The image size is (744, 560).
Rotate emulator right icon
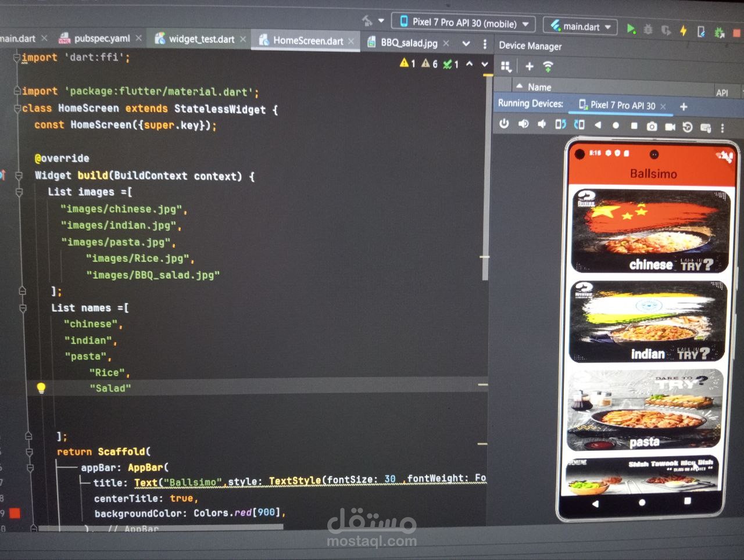[579, 124]
